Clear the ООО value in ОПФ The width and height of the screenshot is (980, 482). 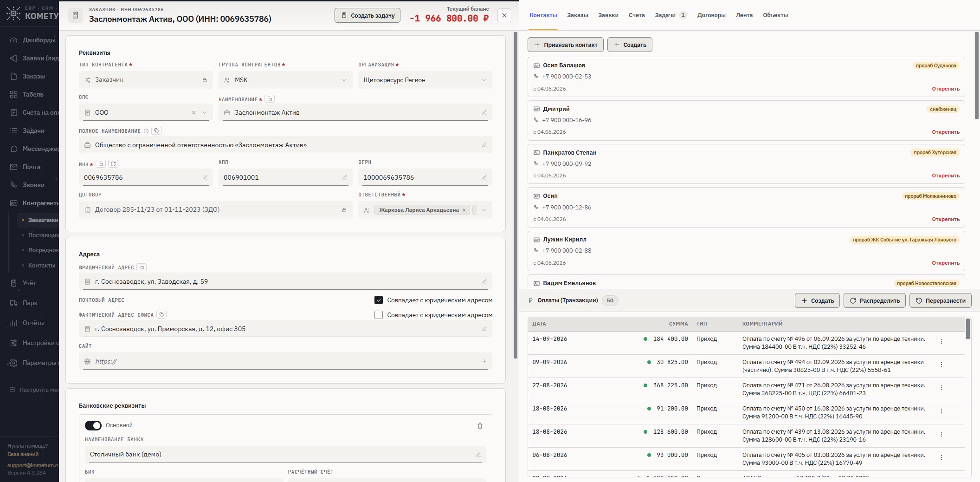pyautogui.click(x=193, y=112)
